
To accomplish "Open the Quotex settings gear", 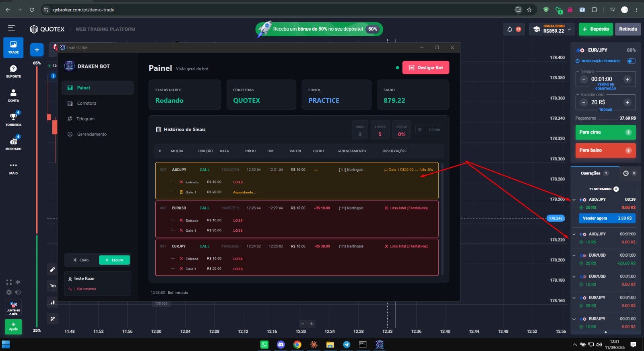I will pyautogui.click(x=9, y=292).
